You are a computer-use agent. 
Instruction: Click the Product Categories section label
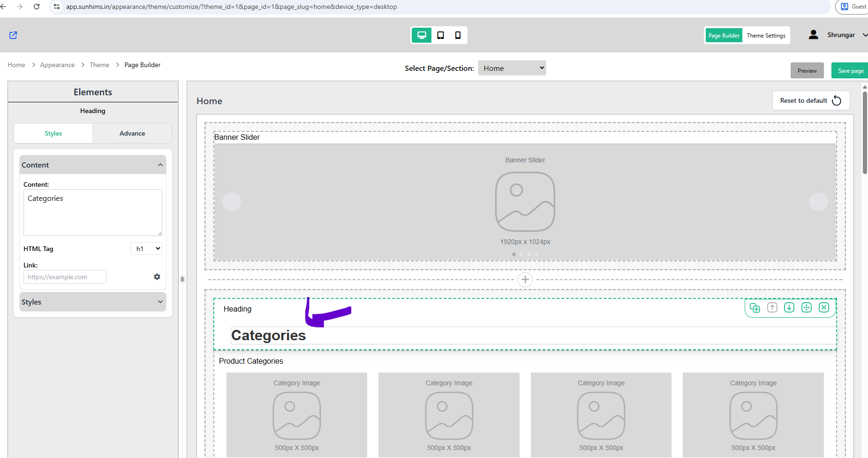click(251, 361)
